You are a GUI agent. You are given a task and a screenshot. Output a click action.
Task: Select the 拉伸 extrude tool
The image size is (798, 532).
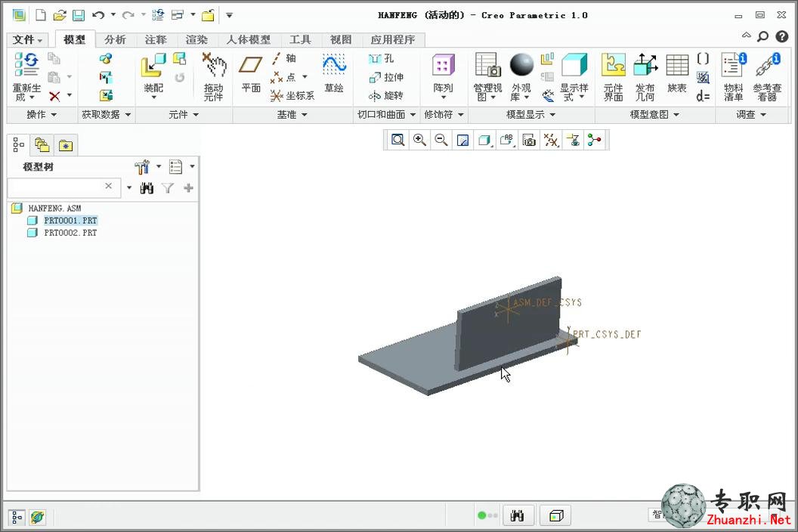(x=385, y=77)
